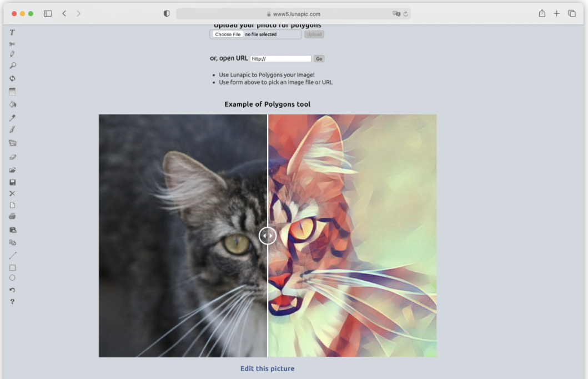Select the scissors Cut tool

click(12, 44)
